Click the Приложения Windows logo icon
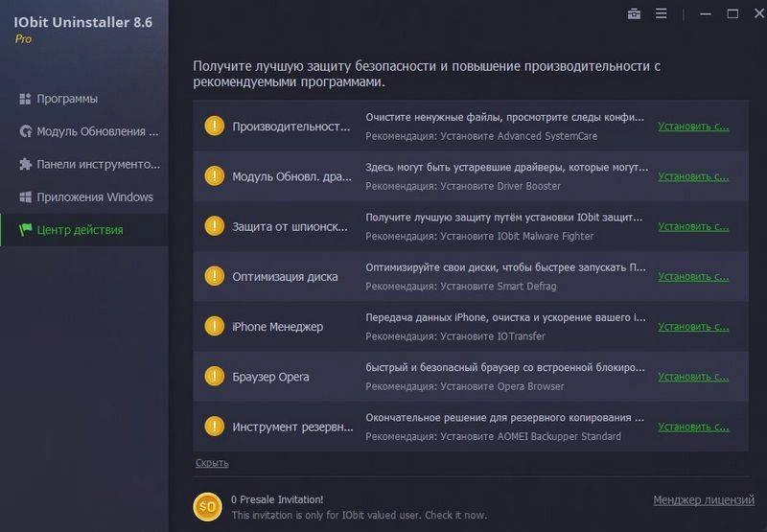Image resolution: width=767 pixels, height=532 pixels. [26, 197]
